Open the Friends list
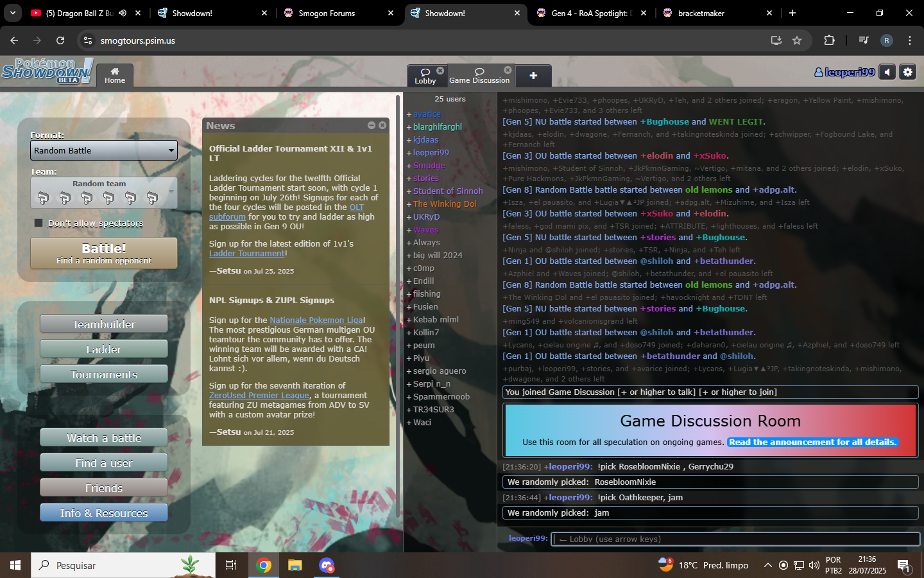This screenshot has height=578, width=924. pyautogui.click(x=104, y=488)
